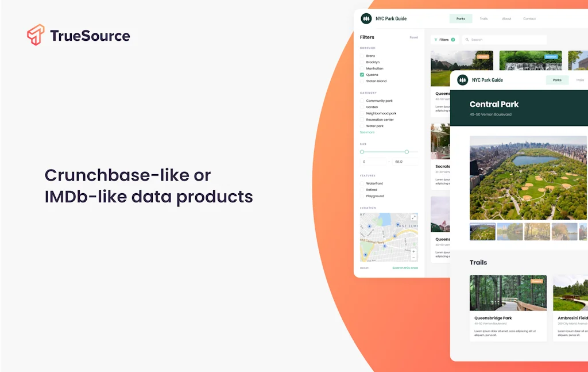Zoom in on the map with plus icon
The width and height of the screenshot is (588, 372).
(x=413, y=251)
